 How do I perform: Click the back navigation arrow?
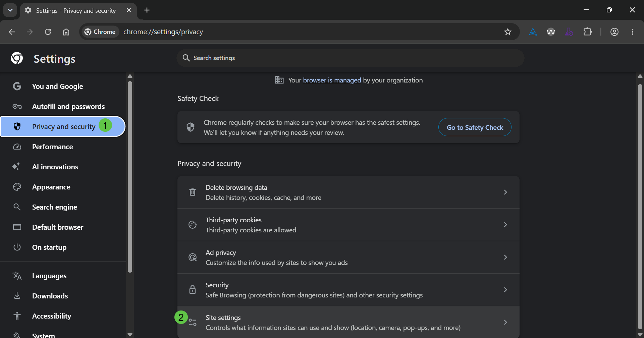(12, 32)
